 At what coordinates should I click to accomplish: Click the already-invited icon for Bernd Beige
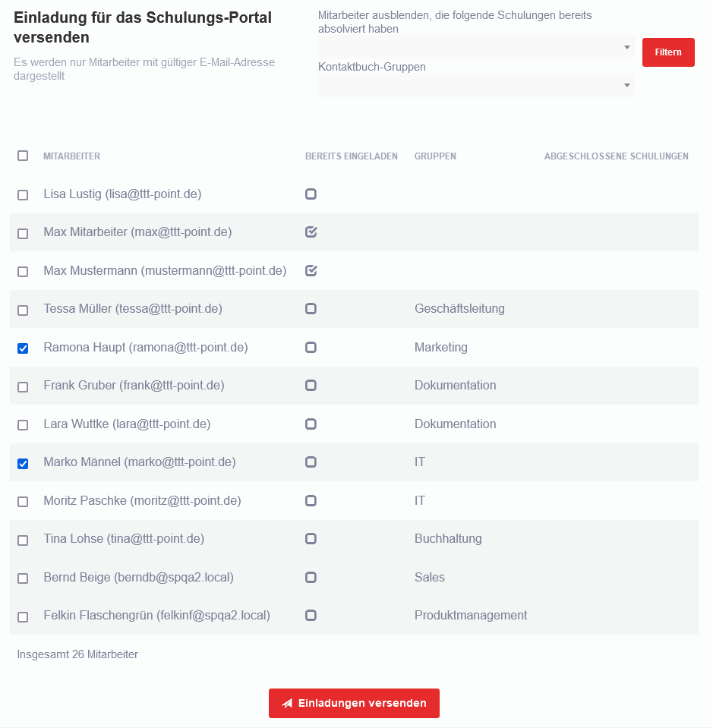[311, 577]
